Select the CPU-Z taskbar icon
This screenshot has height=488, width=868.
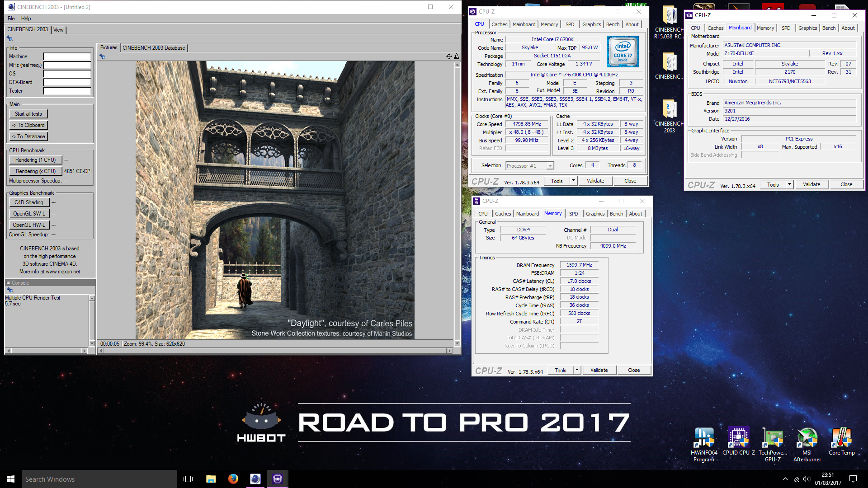tap(277, 479)
